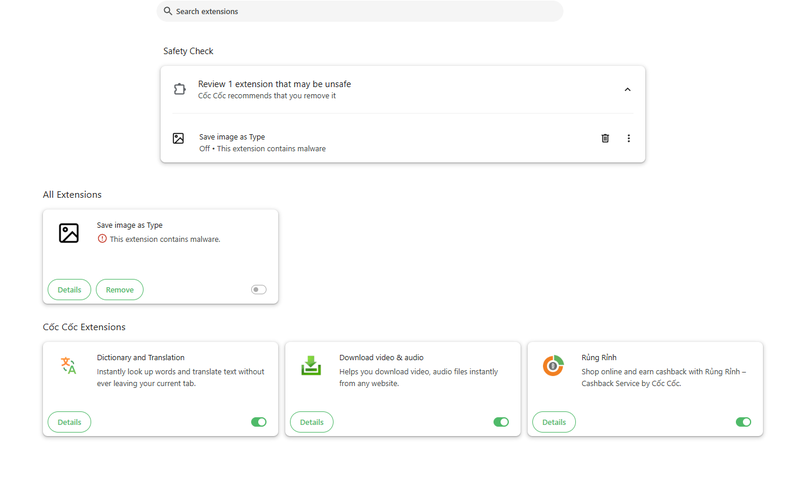The width and height of the screenshot is (800, 482).
Task: Focus the Search extensions field
Action: [360, 11]
